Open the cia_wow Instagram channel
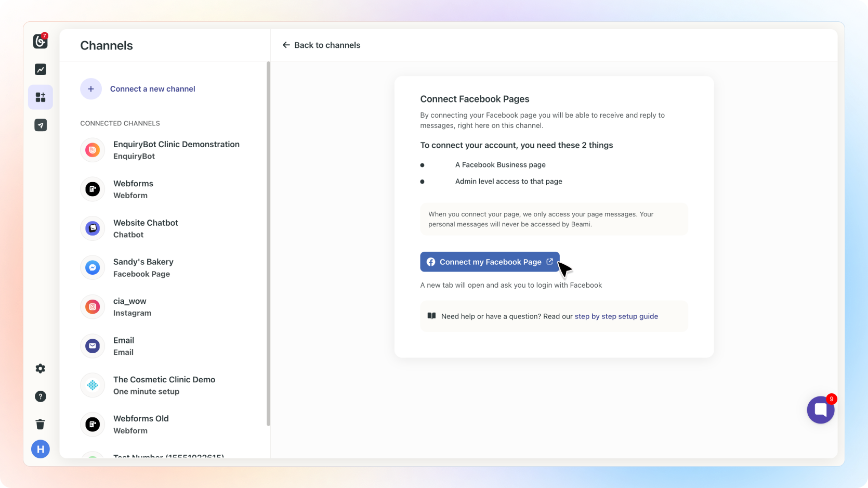868x488 pixels. pos(132,307)
